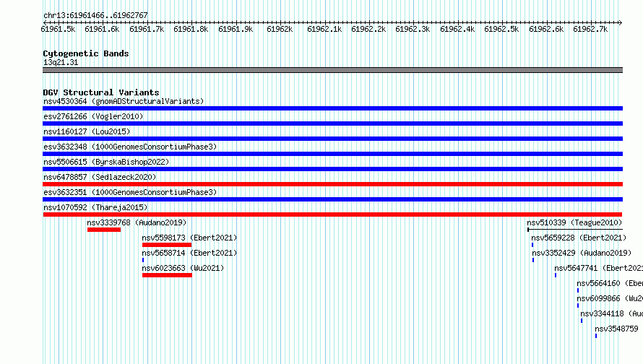This screenshot has height=364, width=643.
Task: Open the nsv5598173 (Ebert2021) label
Action: 189,238
